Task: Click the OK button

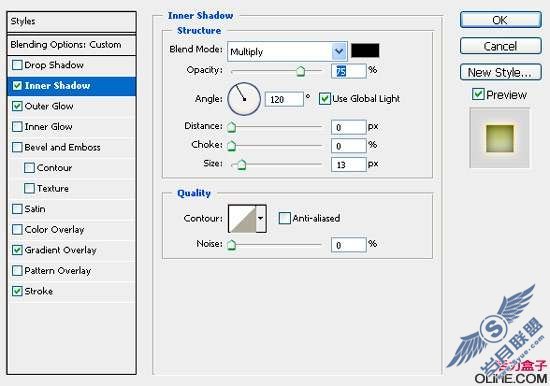Action: tap(501, 20)
